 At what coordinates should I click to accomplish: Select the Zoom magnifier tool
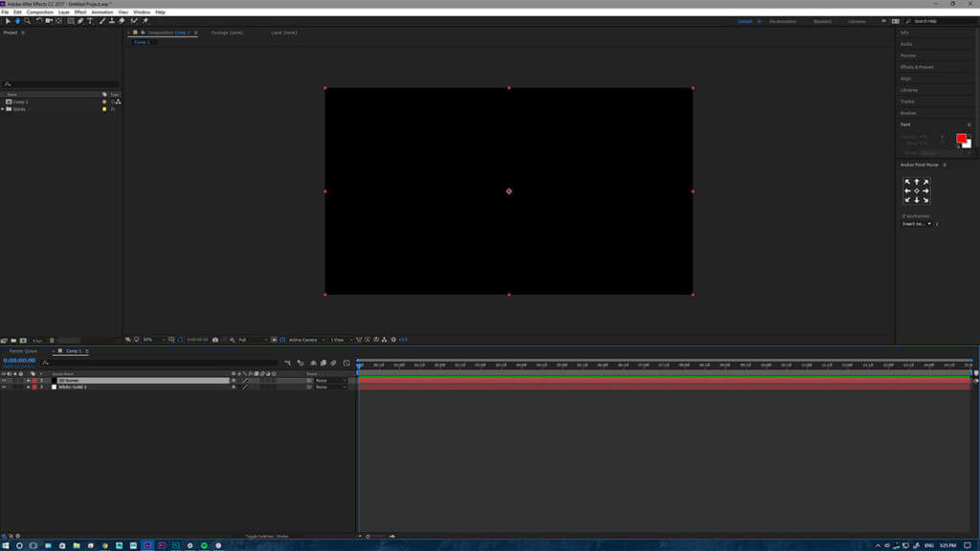pyautogui.click(x=27, y=21)
